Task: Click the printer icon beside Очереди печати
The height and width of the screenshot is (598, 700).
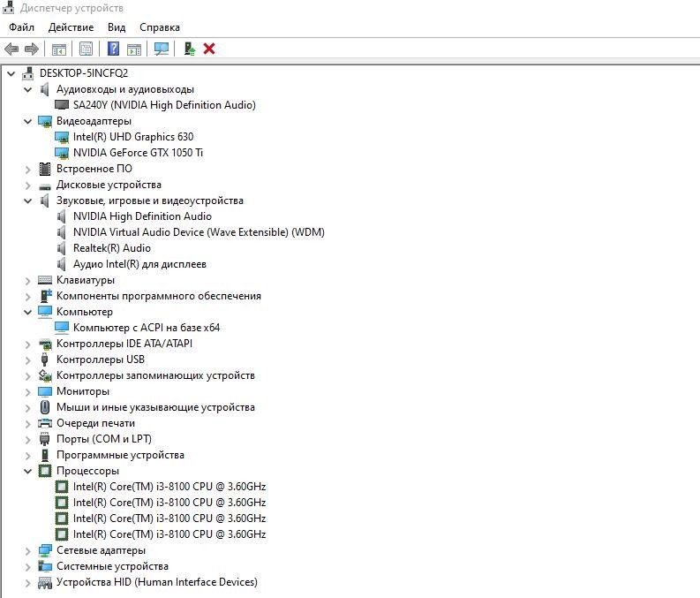Action: tap(45, 423)
